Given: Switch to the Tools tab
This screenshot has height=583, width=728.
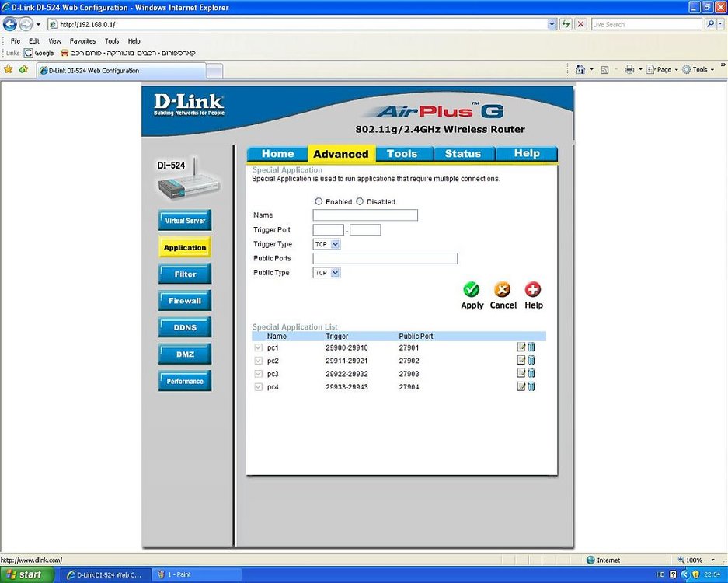Looking at the screenshot, I should point(402,154).
